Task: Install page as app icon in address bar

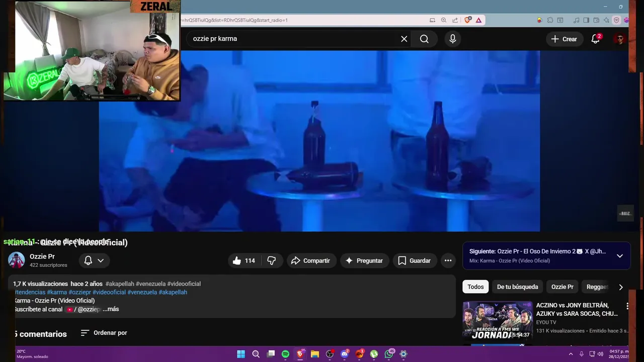Action: [433, 20]
